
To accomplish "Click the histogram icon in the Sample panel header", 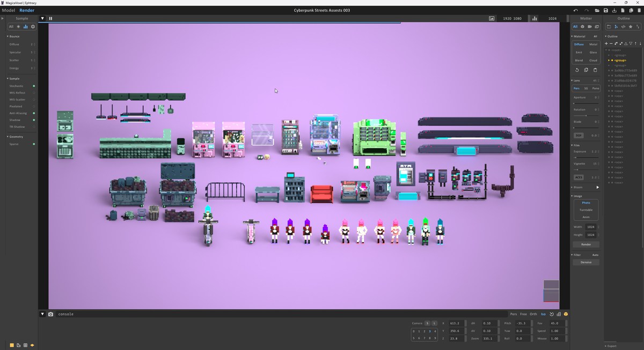I will [x=25, y=26].
